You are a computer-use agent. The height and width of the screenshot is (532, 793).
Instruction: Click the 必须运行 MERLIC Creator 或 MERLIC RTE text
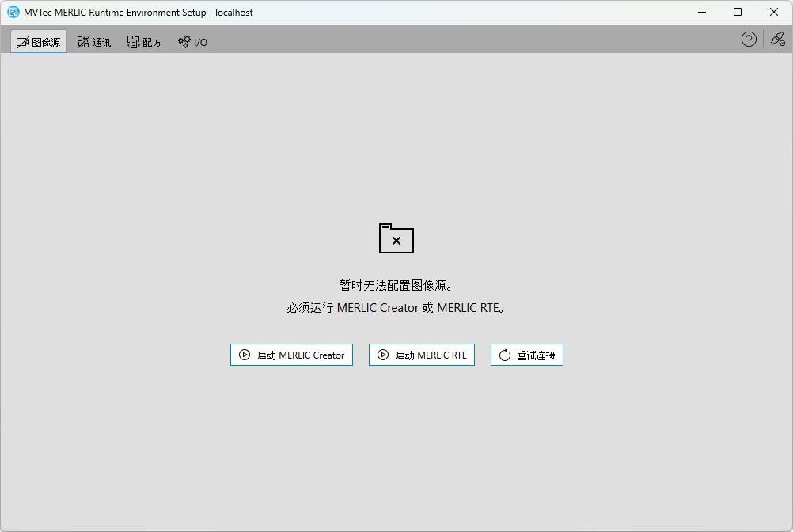click(396, 308)
